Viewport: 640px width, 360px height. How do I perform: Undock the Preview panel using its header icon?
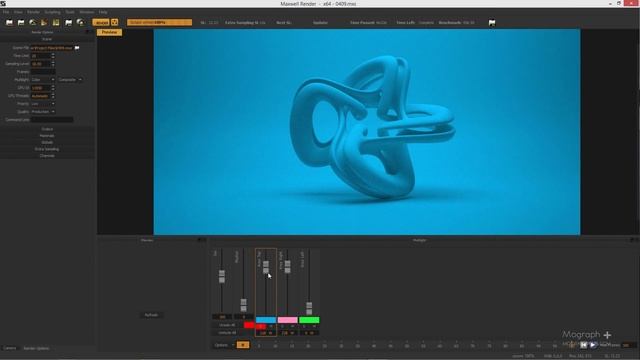click(200, 240)
